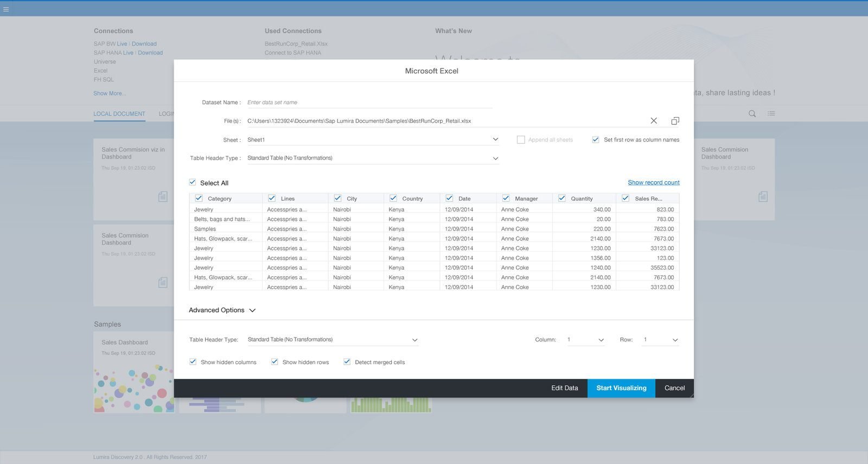Click Show More... link under Connections
868x464 pixels.
coord(110,93)
